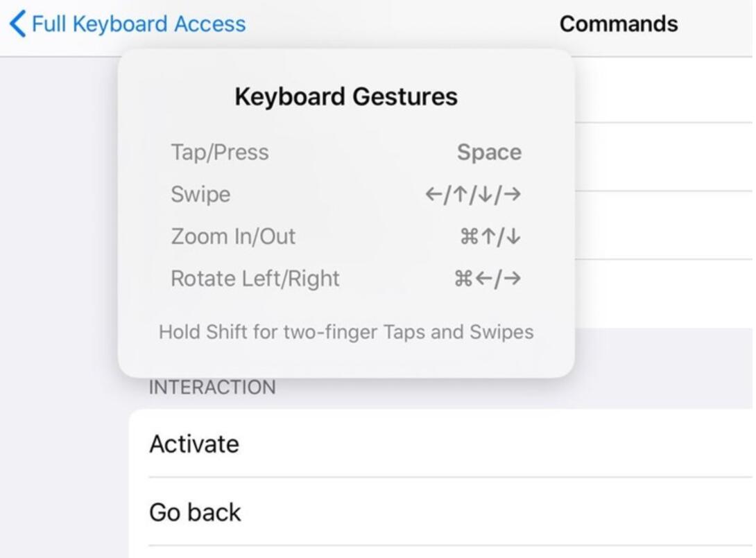The width and height of the screenshot is (756, 558).
Task: Select the Keyboard Gestures popup title
Action: tap(346, 96)
